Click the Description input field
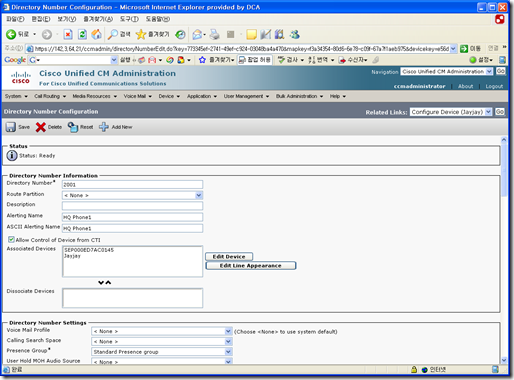Image resolution: width=514 pixels, height=380 pixels. pyautogui.click(x=132, y=206)
